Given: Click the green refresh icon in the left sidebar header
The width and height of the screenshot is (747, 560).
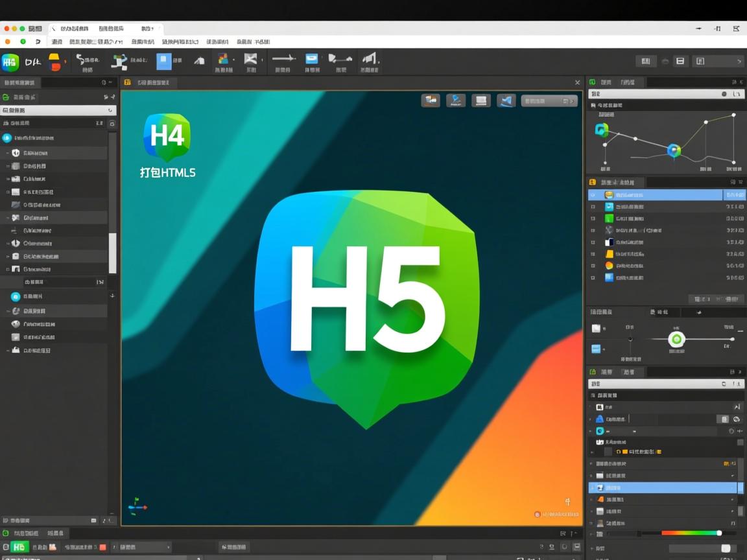Looking at the screenshot, I should coord(6,97).
